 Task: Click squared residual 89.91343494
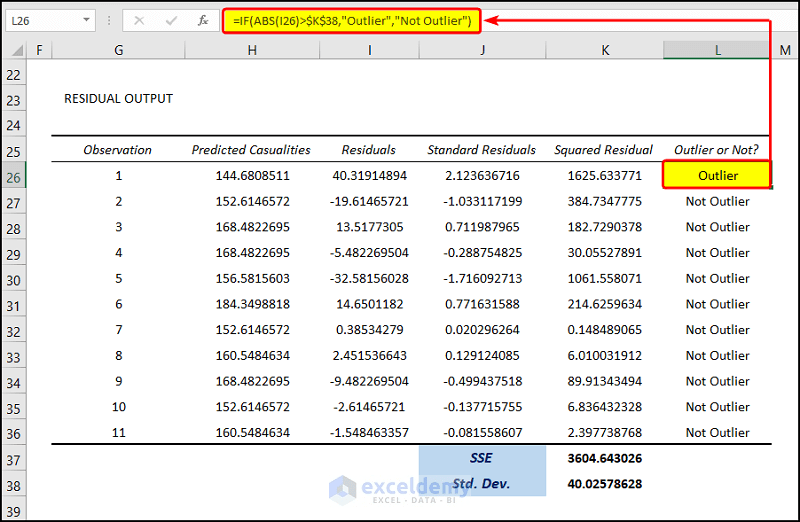pos(605,381)
